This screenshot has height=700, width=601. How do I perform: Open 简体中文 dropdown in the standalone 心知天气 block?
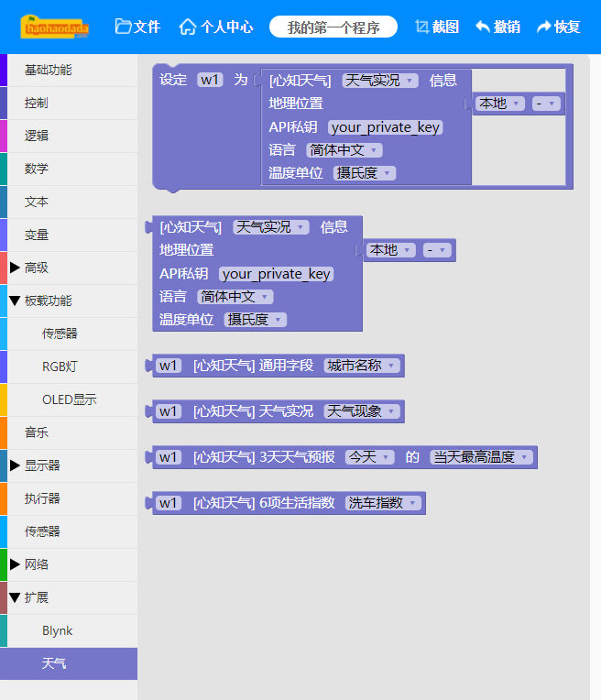coord(235,297)
